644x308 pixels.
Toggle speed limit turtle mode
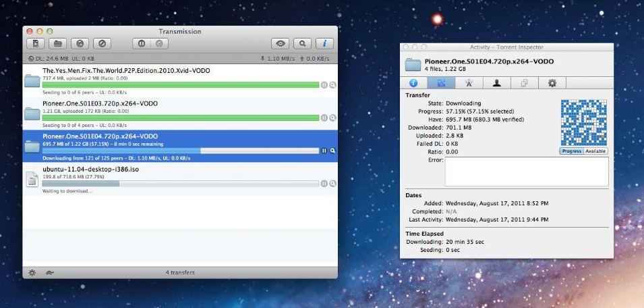coord(51,273)
